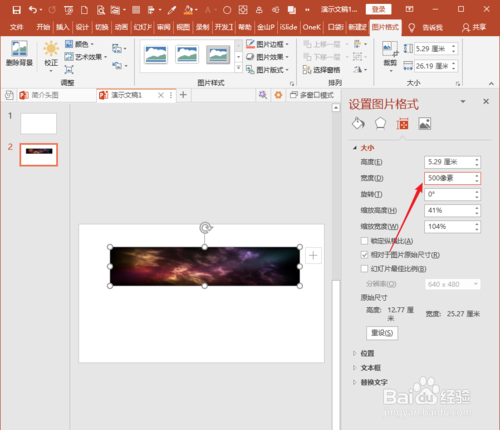Click the Remove Background (删除背景) icon

coord(19,53)
